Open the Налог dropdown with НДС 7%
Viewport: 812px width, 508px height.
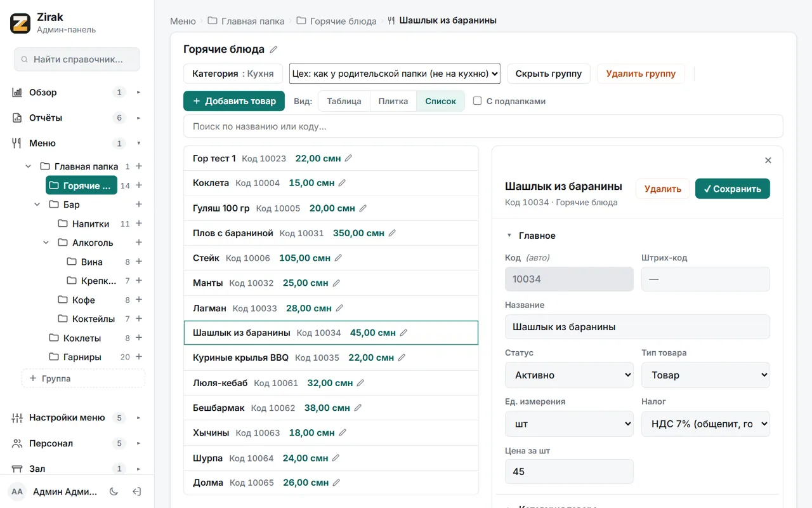pyautogui.click(x=705, y=424)
